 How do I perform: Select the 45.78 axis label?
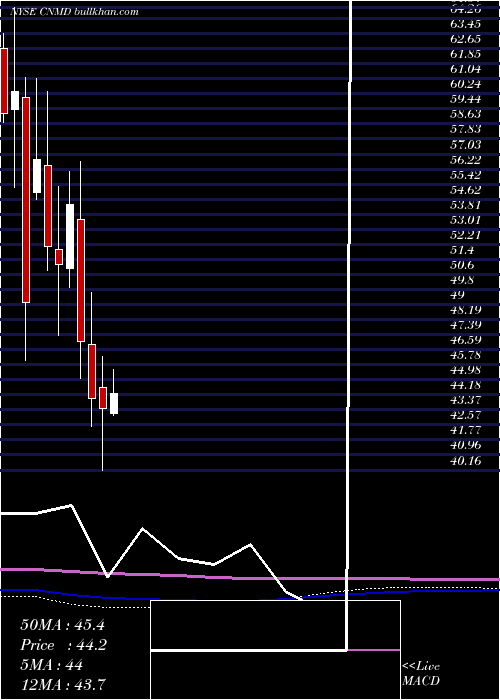(466, 355)
